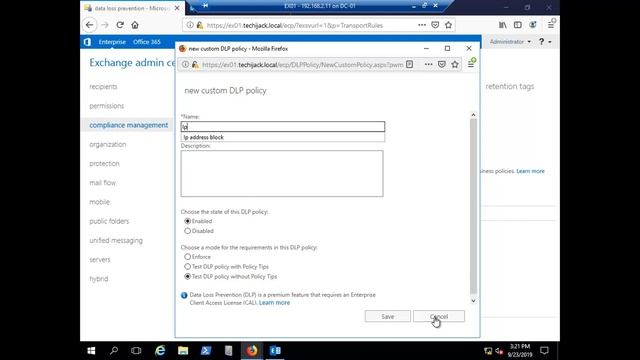Toggle the sidebar icon in main Firefox toolbar
Viewport: 640px width, 360px height.
[518, 25]
